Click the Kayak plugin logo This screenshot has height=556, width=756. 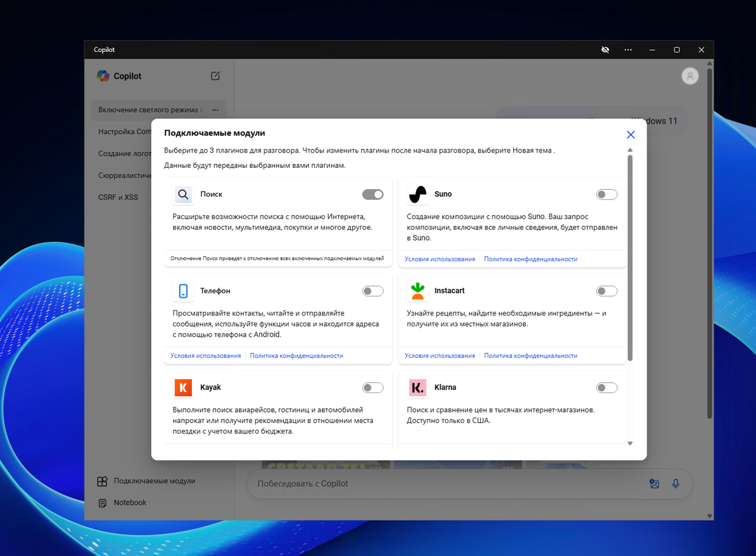point(183,388)
